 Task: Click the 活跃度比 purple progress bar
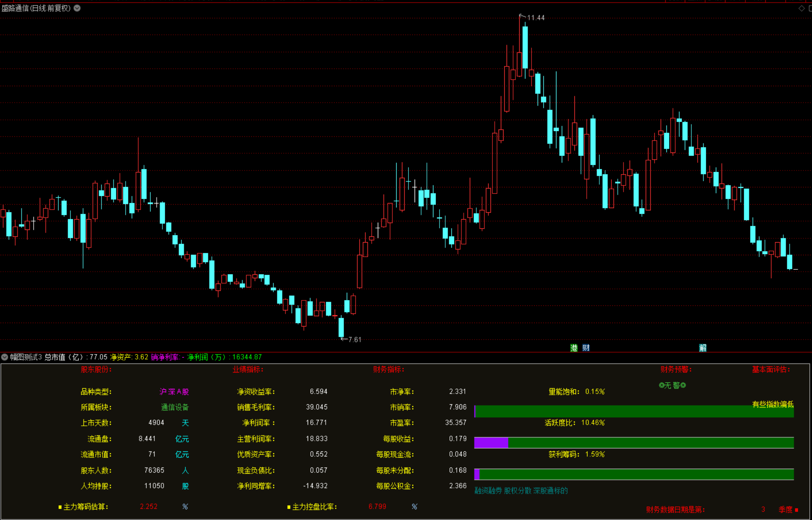click(x=491, y=443)
